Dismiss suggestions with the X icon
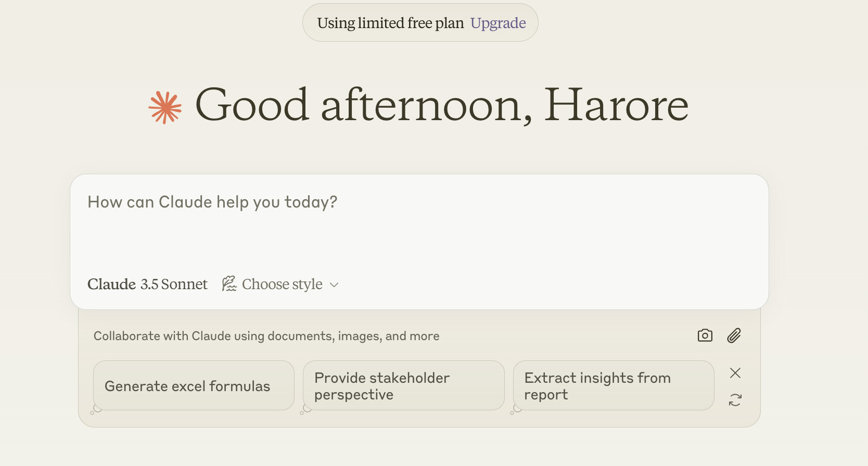This screenshot has width=868, height=466. click(x=735, y=373)
